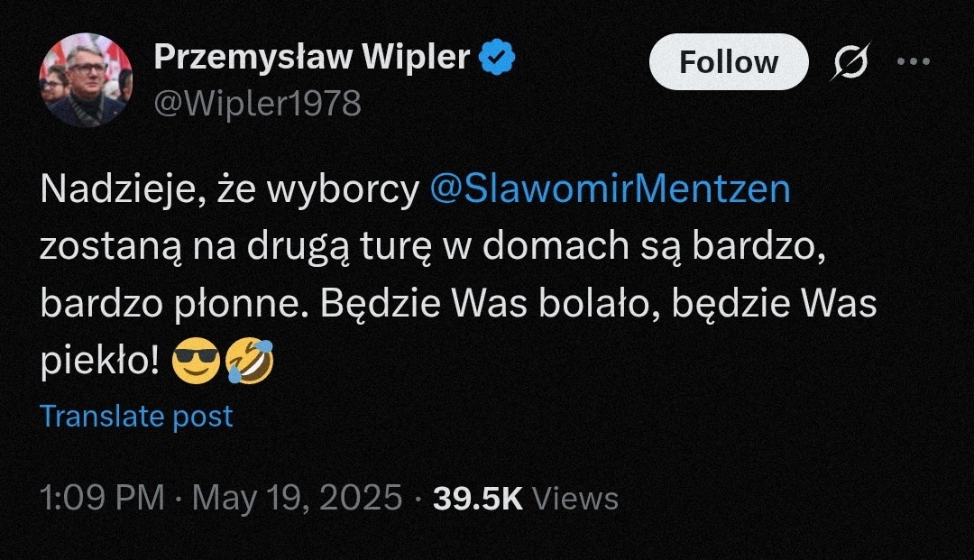
Task: Open the @Wipler1978 handle
Action: 257,103
